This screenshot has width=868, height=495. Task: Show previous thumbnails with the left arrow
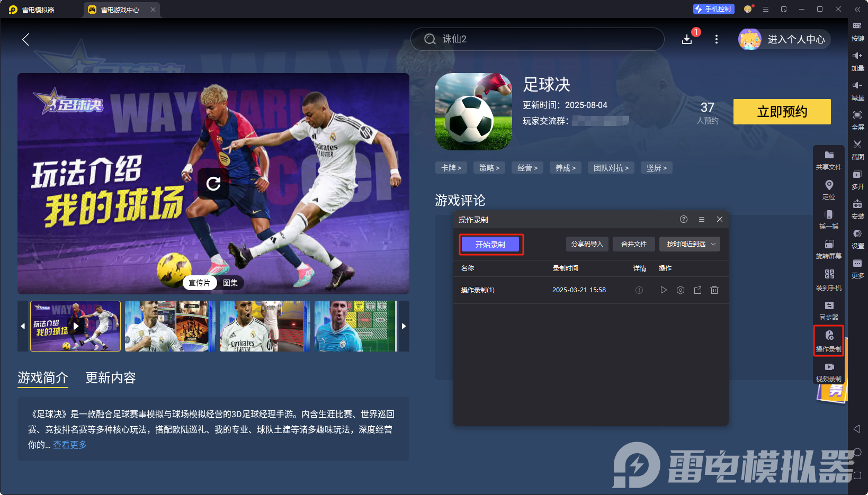point(23,326)
